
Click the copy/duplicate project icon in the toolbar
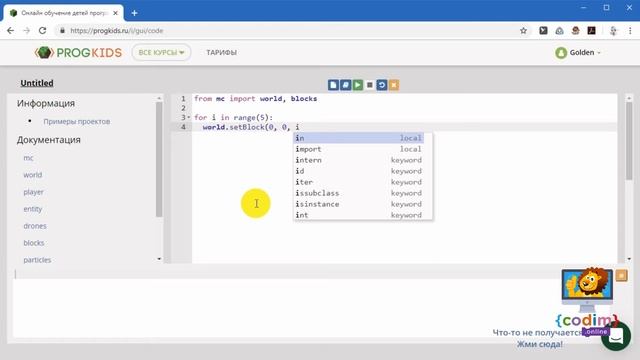(345, 85)
